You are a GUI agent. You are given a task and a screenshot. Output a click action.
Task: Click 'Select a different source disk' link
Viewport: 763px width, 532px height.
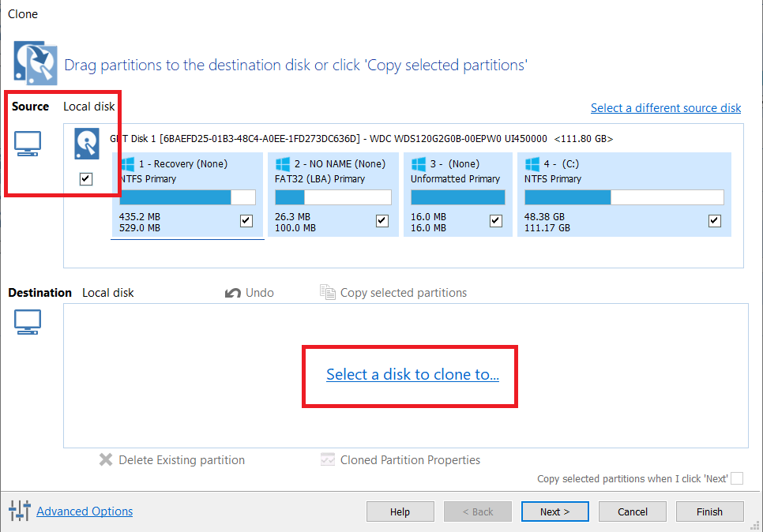click(665, 108)
